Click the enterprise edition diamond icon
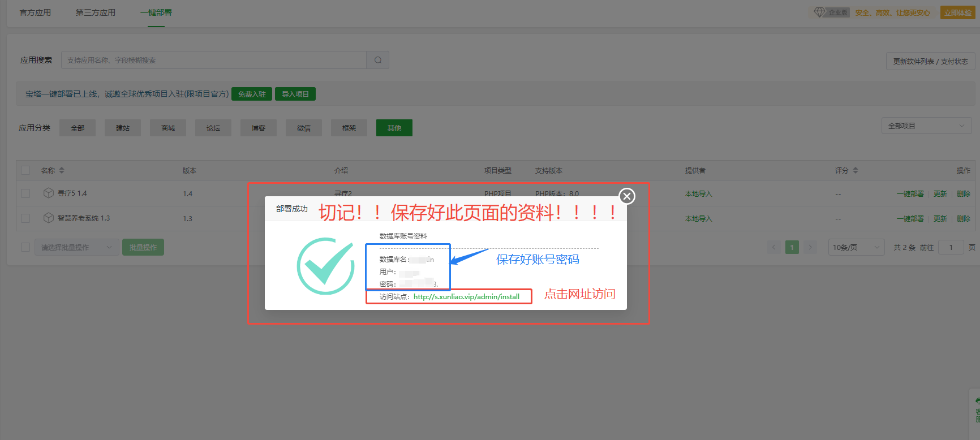The image size is (980, 440). click(819, 12)
